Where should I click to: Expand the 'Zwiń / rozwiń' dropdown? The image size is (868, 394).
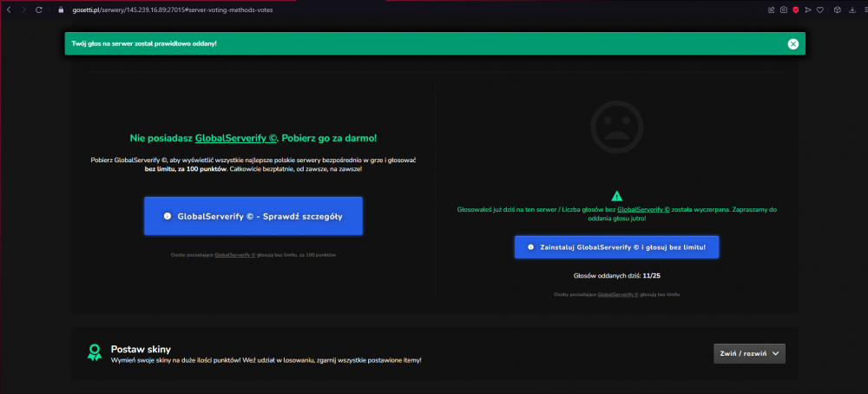(750, 353)
